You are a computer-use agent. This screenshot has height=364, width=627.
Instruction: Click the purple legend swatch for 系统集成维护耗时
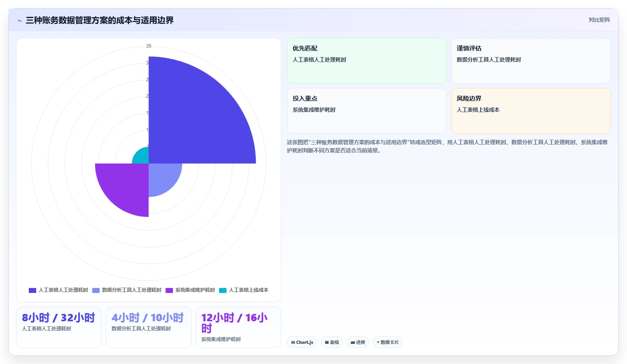coord(169,290)
